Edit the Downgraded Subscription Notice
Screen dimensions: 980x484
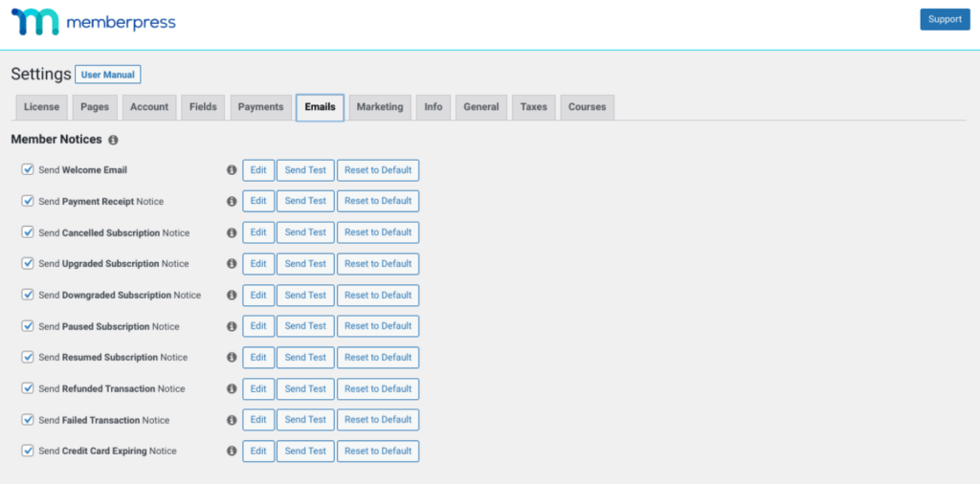[x=258, y=295]
